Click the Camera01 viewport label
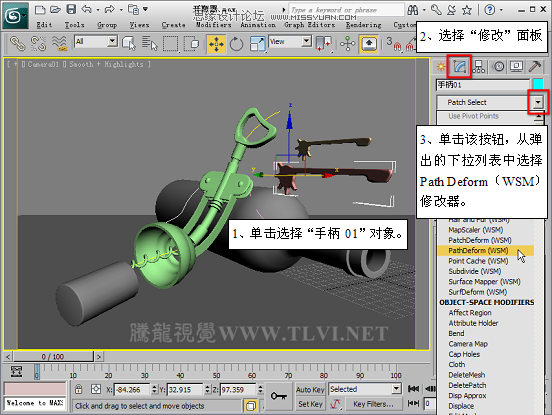 pyautogui.click(x=43, y=64)
